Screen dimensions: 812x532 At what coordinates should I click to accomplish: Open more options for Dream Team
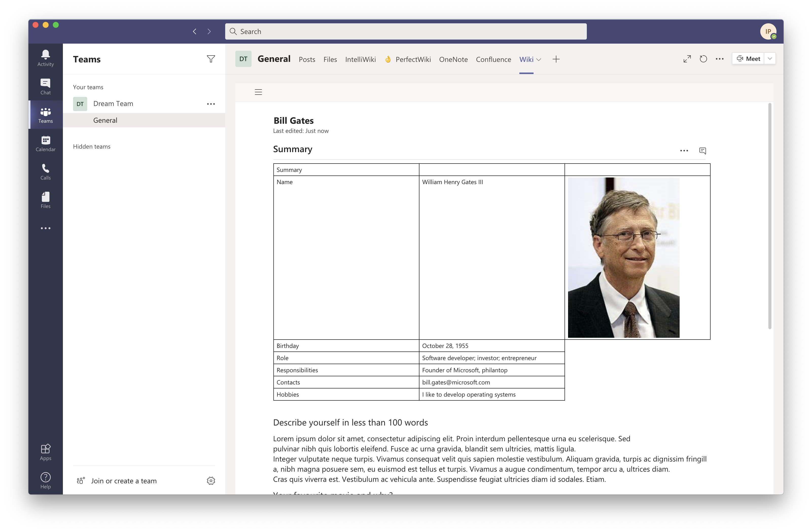click(x=211, y=104)
